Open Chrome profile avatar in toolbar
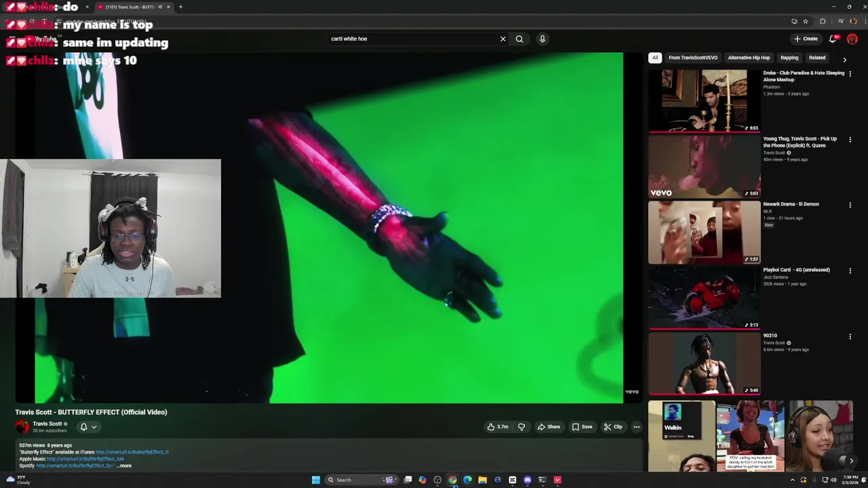Screen dimensions: 868x488 [x=853, y=21]
